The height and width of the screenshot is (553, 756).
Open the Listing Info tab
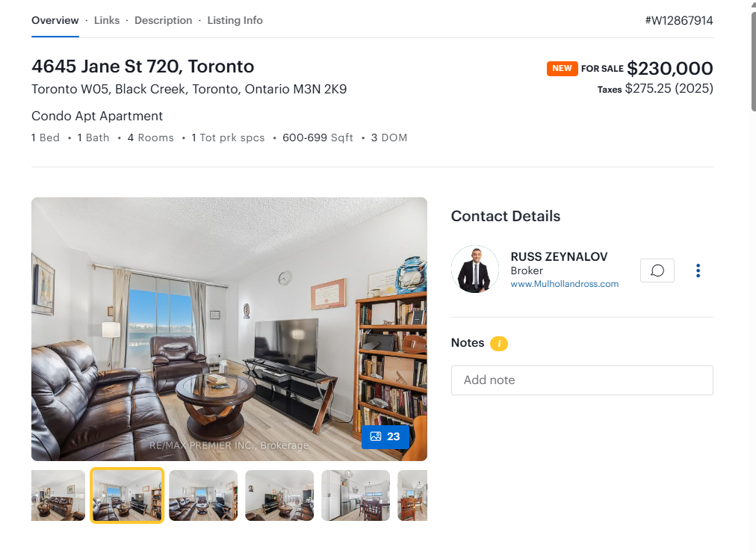(x=235, y=20)
